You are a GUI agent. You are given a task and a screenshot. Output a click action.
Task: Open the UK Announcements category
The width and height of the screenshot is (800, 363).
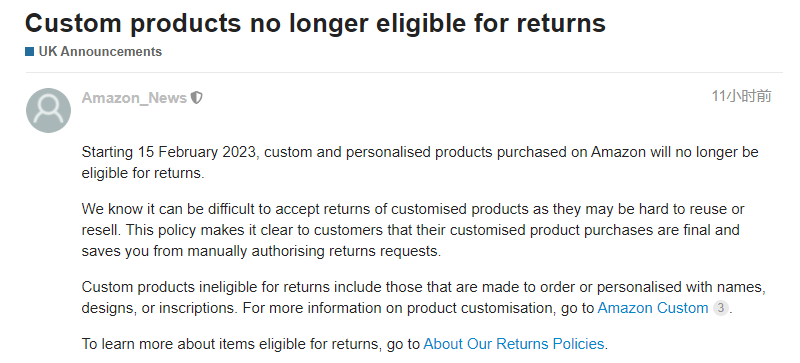point(100,52)
